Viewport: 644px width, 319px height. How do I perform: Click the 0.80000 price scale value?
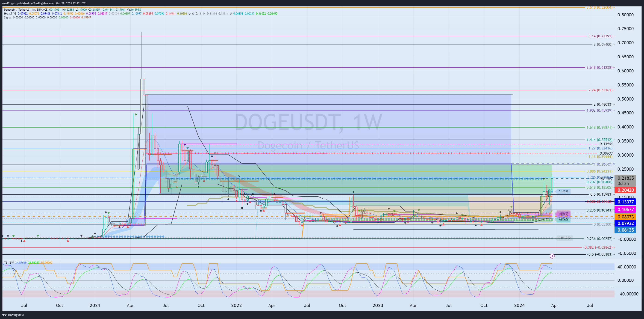tap(626, 15)
